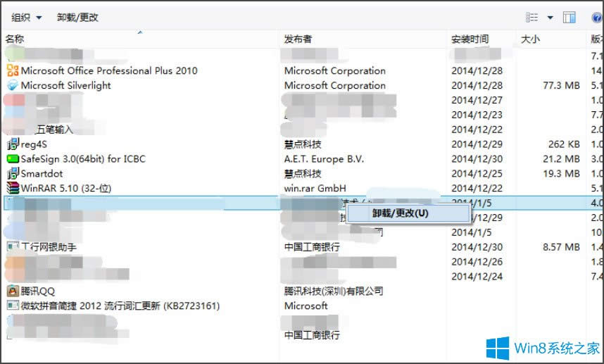Click the green SafeSign 3.0 icon
The height and width of the screenshot is (364, 604).
click(x=13, y=158)
